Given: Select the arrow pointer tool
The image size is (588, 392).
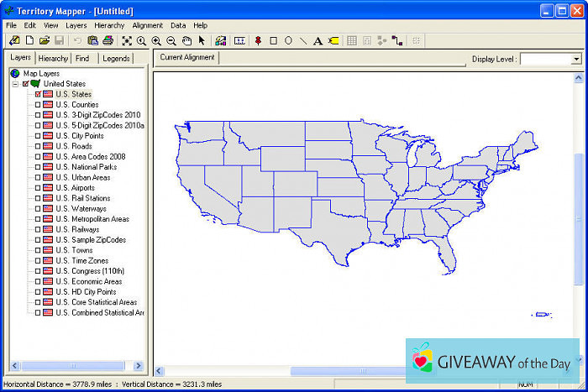Looking at the screenshot, I should tap(202, 40).
